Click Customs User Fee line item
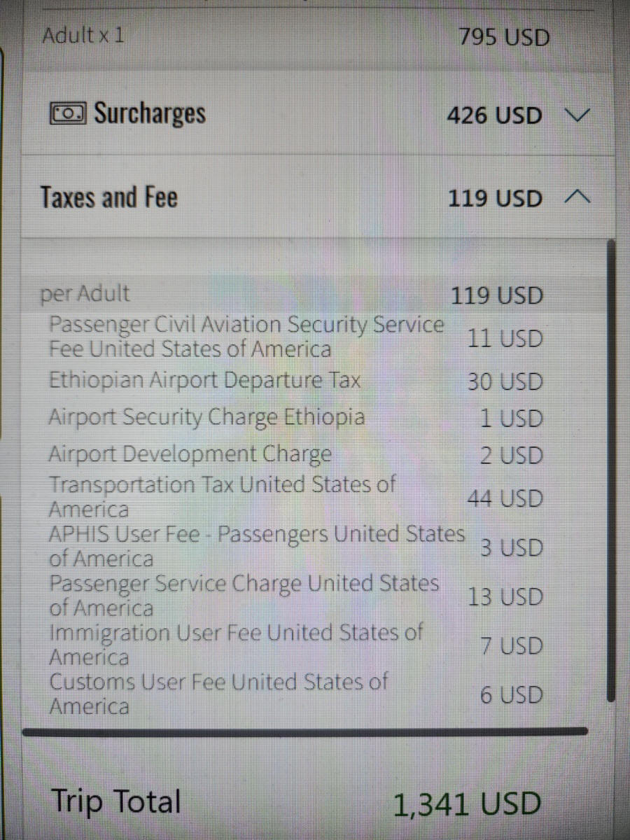The image size is (630, 840). click(x=295, y=694)
